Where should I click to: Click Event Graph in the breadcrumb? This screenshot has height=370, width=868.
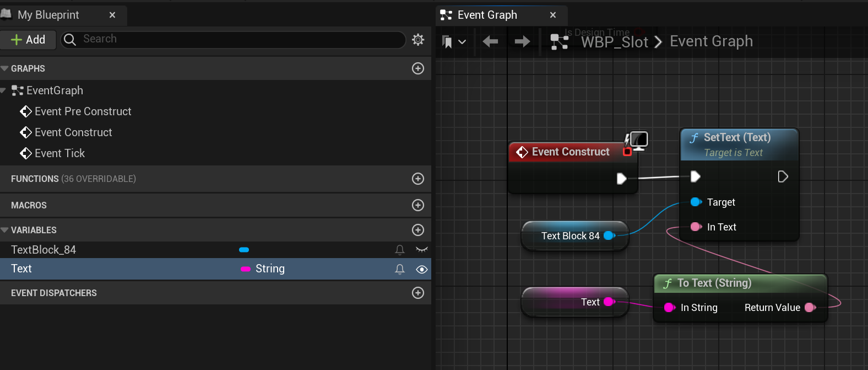711,41
